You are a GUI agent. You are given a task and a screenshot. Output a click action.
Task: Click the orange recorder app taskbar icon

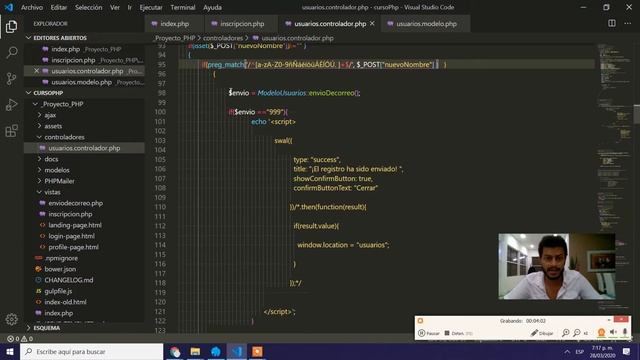coord(257,351)
